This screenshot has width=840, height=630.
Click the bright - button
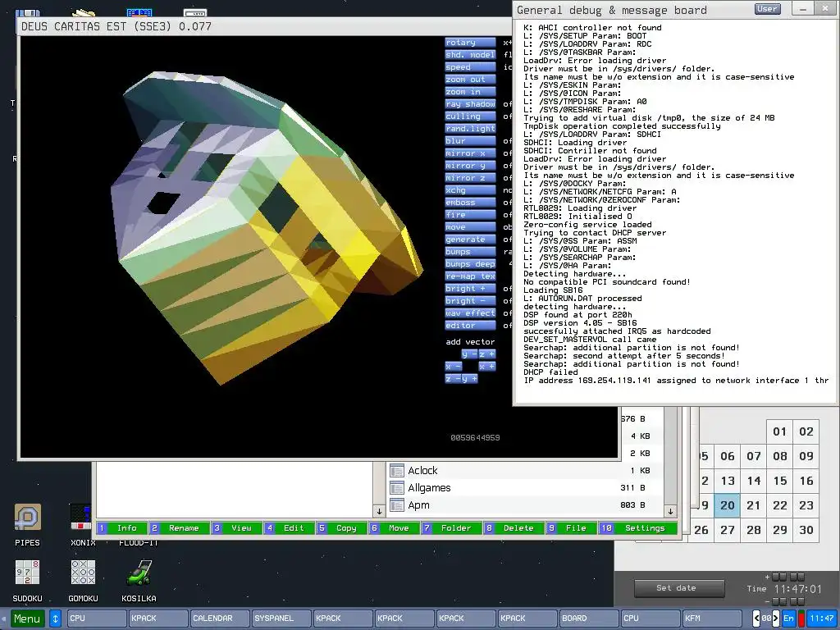(470, 301)
